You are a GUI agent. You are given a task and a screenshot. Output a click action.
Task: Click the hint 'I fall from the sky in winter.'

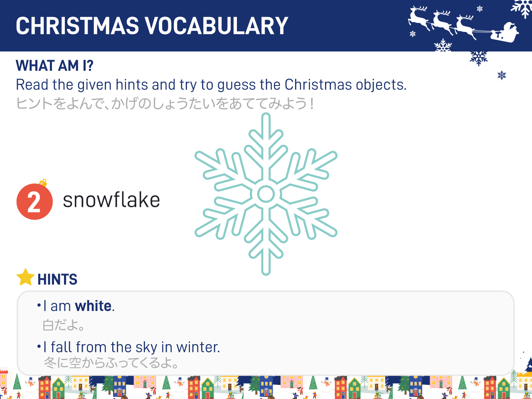131,347
